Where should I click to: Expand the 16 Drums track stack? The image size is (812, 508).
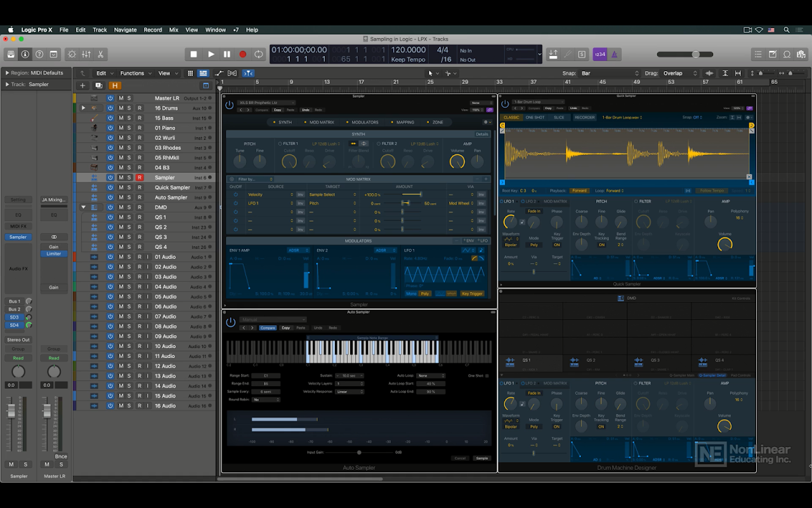coord(83,108)
